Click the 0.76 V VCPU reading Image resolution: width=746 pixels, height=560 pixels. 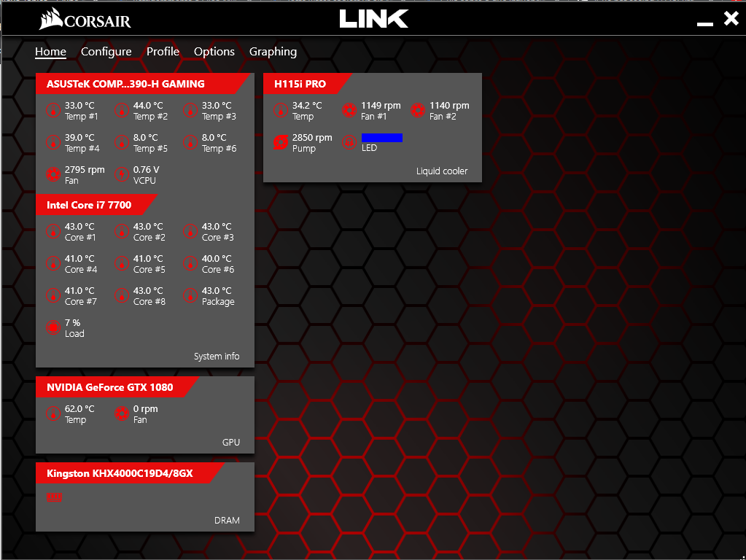tap(146, 169)
